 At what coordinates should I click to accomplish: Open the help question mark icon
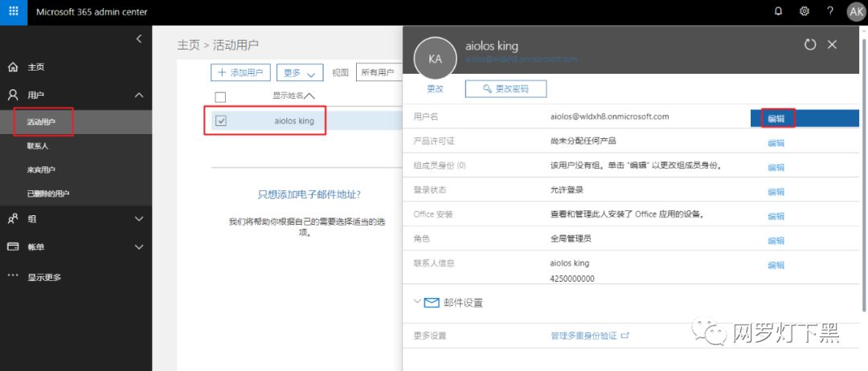(829, 11)
